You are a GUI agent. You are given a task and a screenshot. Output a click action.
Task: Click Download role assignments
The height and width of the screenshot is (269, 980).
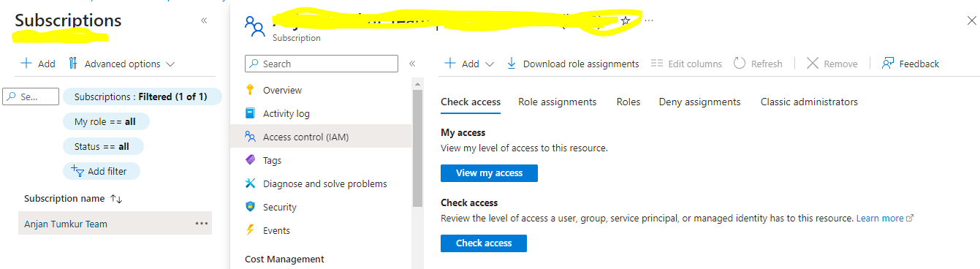point(573,64)
